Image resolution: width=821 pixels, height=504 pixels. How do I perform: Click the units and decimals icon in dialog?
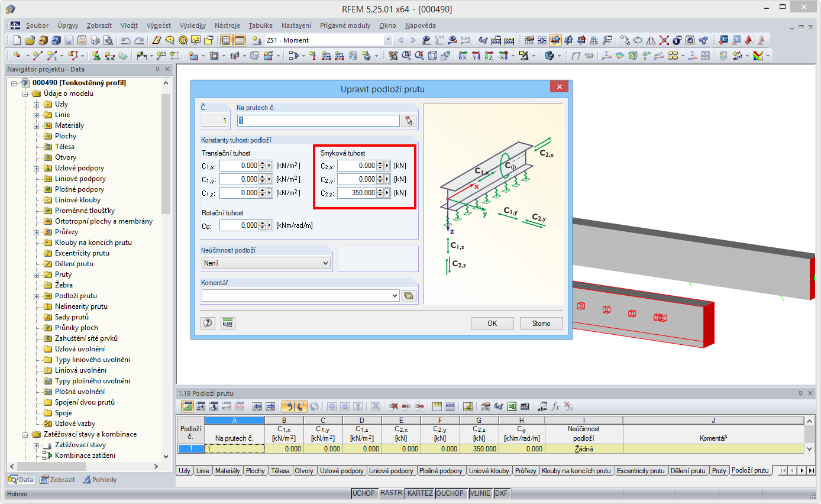[228, 323]
